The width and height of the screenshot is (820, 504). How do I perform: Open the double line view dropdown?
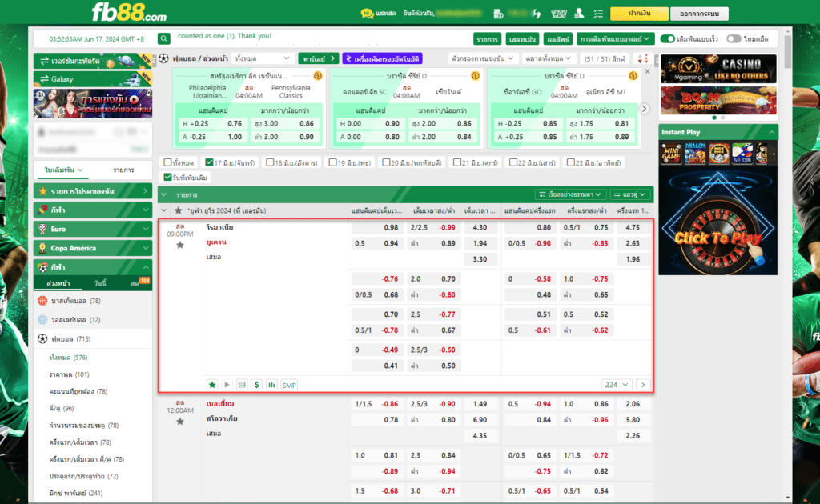(x=630, y=194)
